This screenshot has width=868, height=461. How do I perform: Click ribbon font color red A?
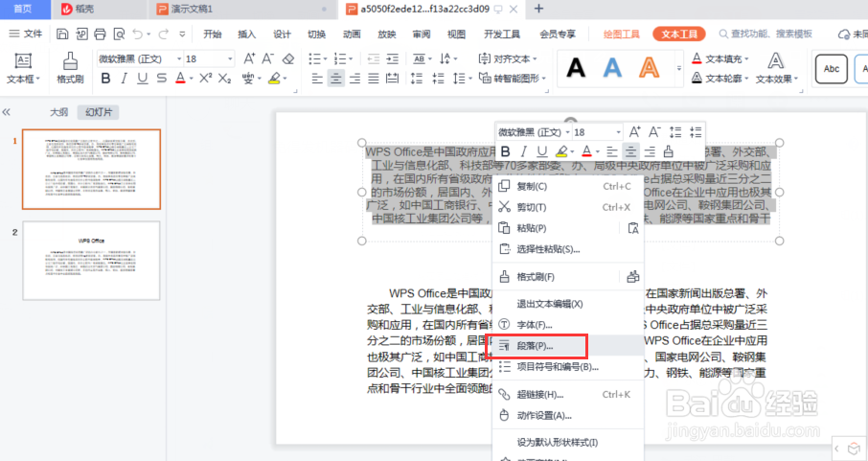point(180,79)
